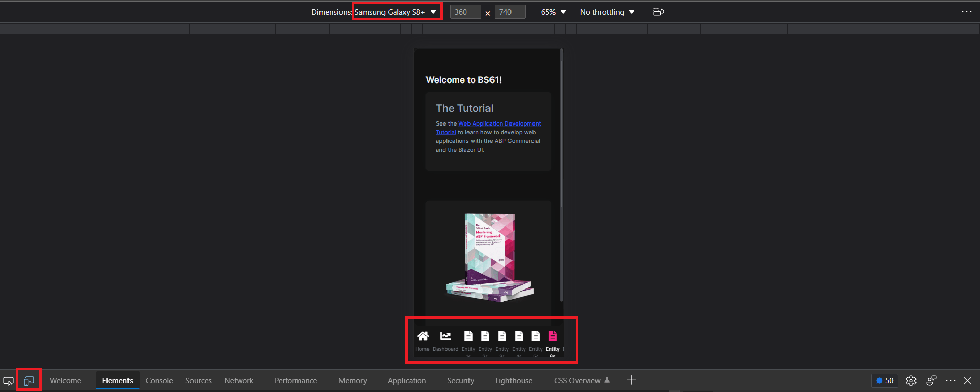Tap the Entity 3c document icon
980x392 pixels.
(x=502, y=336)
